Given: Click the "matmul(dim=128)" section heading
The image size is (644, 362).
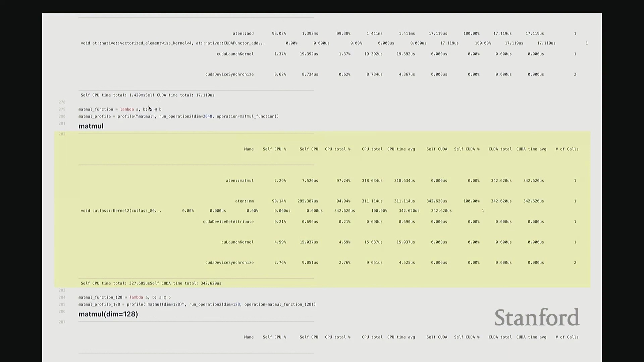Looking at the screenshot, I should point(108,314).
